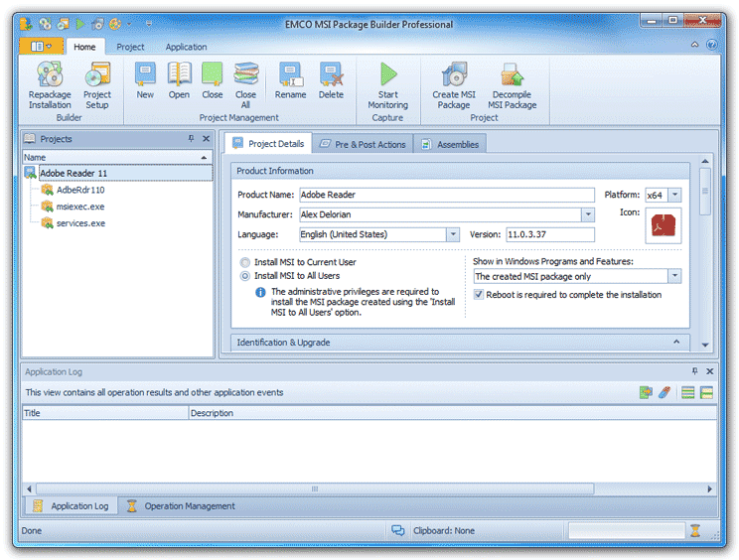
Task: Collapse the ribbon with the caret icon
Action: [694, 45]
